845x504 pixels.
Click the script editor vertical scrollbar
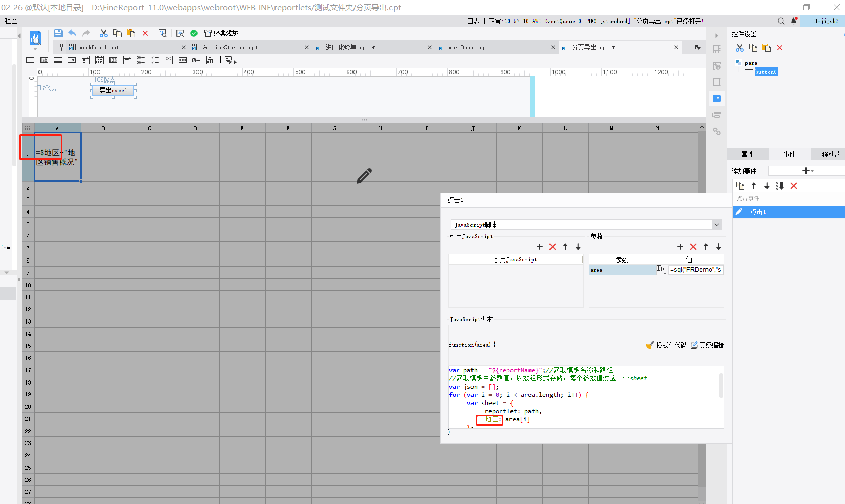721,386
